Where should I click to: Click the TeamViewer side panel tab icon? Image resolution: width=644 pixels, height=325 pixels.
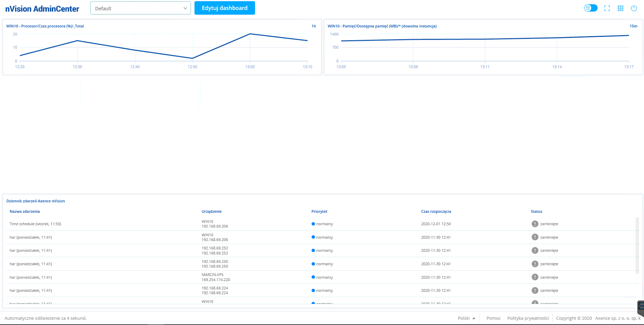pyautogui.click(x=641, y=307)
